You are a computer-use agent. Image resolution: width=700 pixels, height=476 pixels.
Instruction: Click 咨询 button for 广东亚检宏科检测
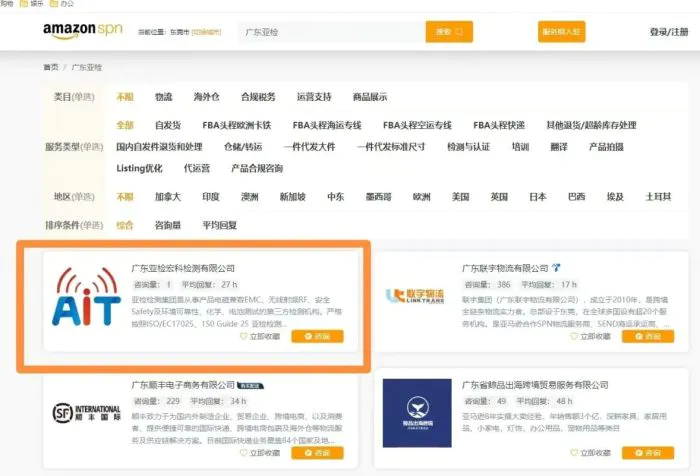click(317, 336)
